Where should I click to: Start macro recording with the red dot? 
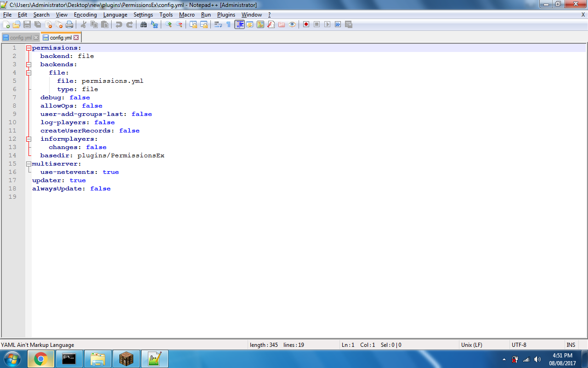point(306,24)
